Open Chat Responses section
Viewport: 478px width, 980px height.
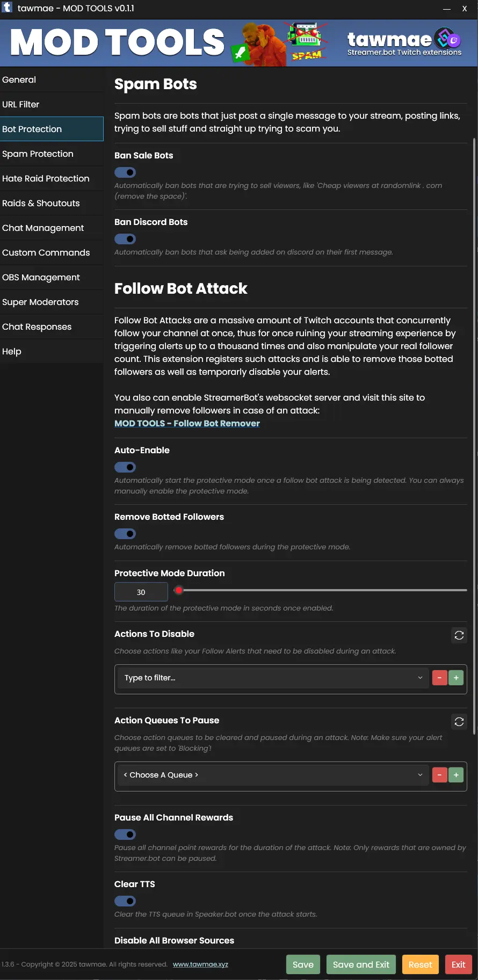click(52, 326)
